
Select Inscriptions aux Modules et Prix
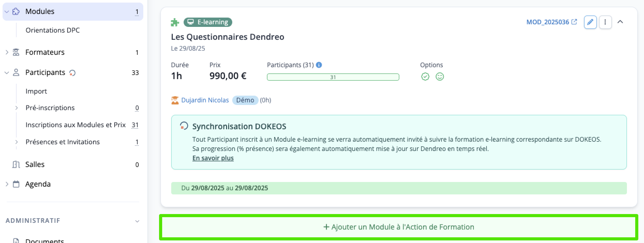click(x=76, y=125)
